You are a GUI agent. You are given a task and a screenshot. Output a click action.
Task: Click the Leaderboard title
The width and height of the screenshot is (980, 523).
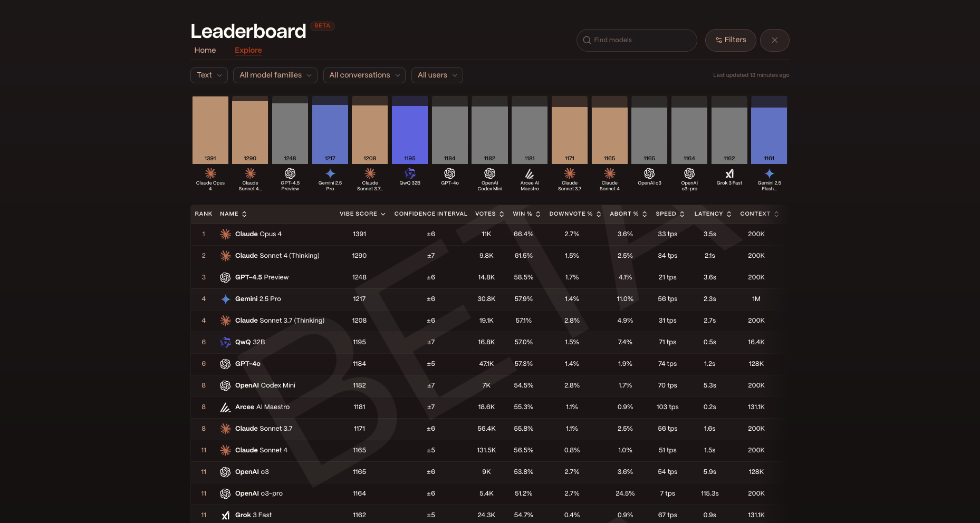pos(248,31)
